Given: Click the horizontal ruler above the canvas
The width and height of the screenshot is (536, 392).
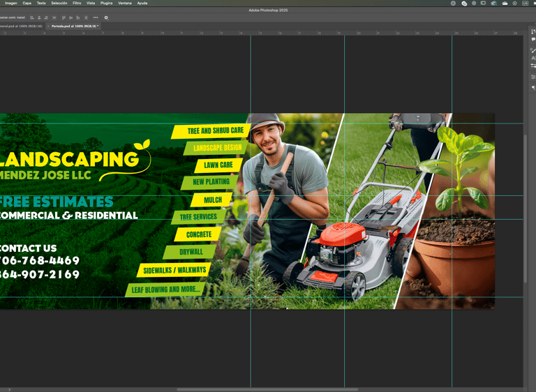Looking at the screenshot, I should coord(262,33).
